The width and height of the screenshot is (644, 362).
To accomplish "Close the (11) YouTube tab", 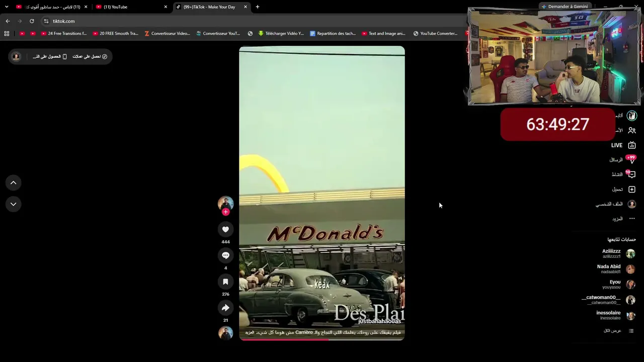I will (166, 7).
